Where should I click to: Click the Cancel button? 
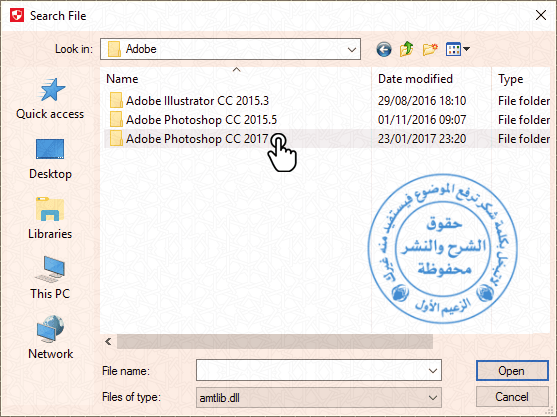click(x=512, y=397)
